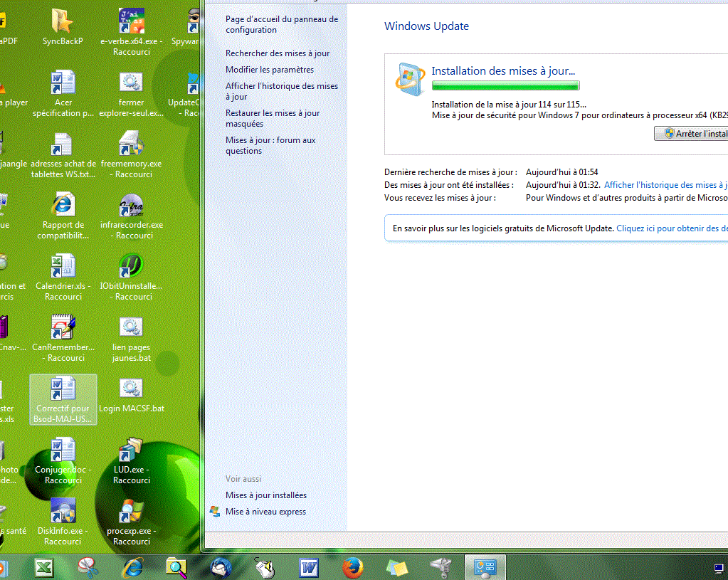Image resolution: width=728 pixels, height=580 pixels.
Task: Open 'Modifier les paramètres' in the sidebar
Action: pos(270,70)
